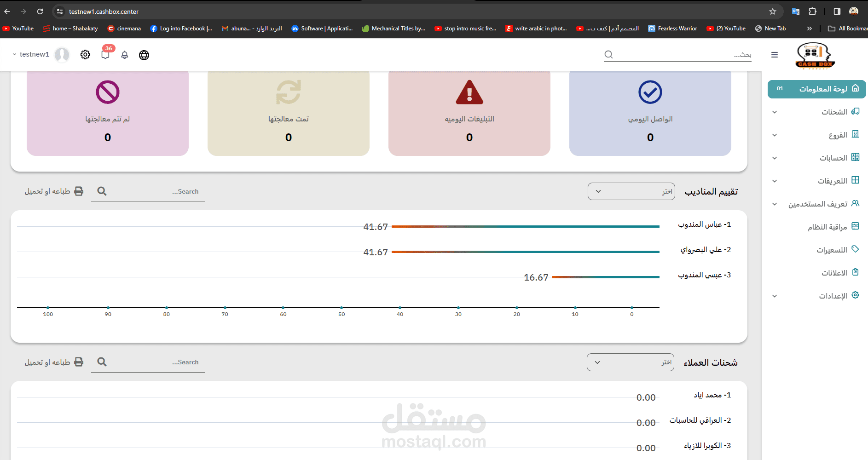Show more bookmarks with double chevron

(810, 29)
